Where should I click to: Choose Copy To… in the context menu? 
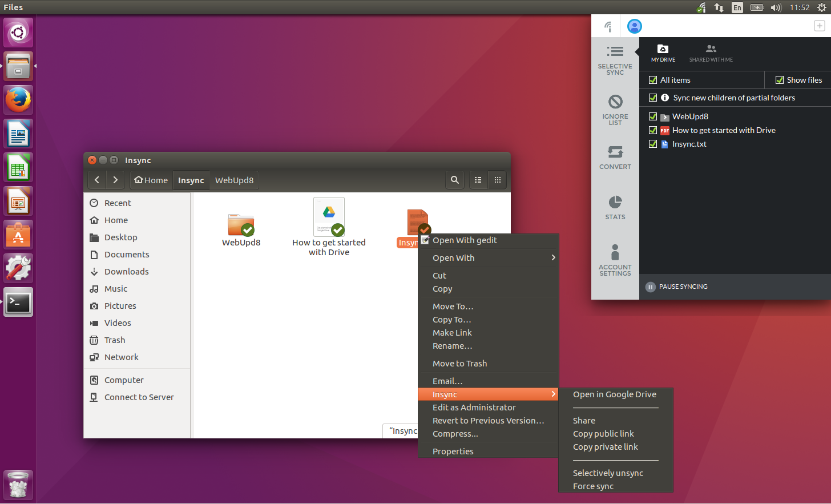click(488, 320)
